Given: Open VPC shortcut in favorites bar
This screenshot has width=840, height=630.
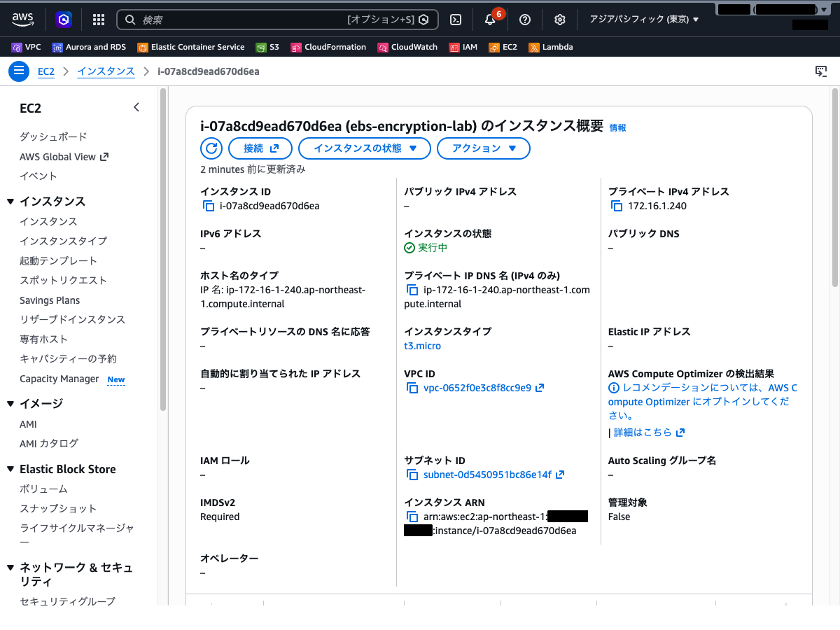Looking at the screenshot, I should 27,47.
